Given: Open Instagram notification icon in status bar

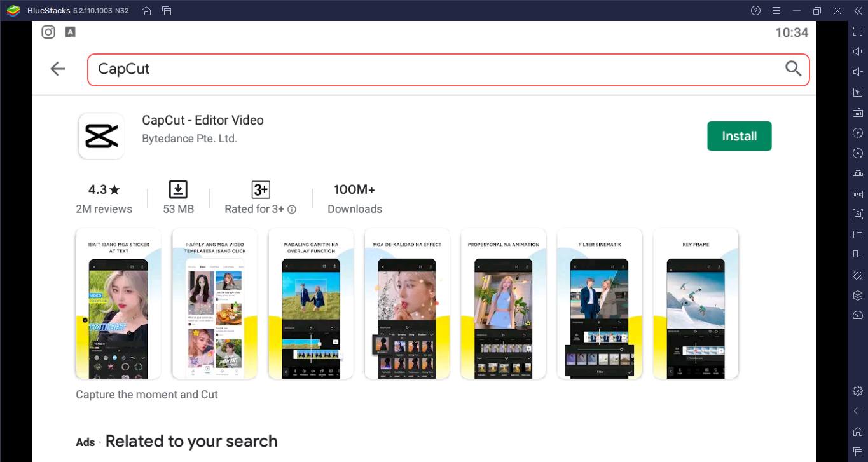Looking at the screenshot, I should (x=48, y=32).
